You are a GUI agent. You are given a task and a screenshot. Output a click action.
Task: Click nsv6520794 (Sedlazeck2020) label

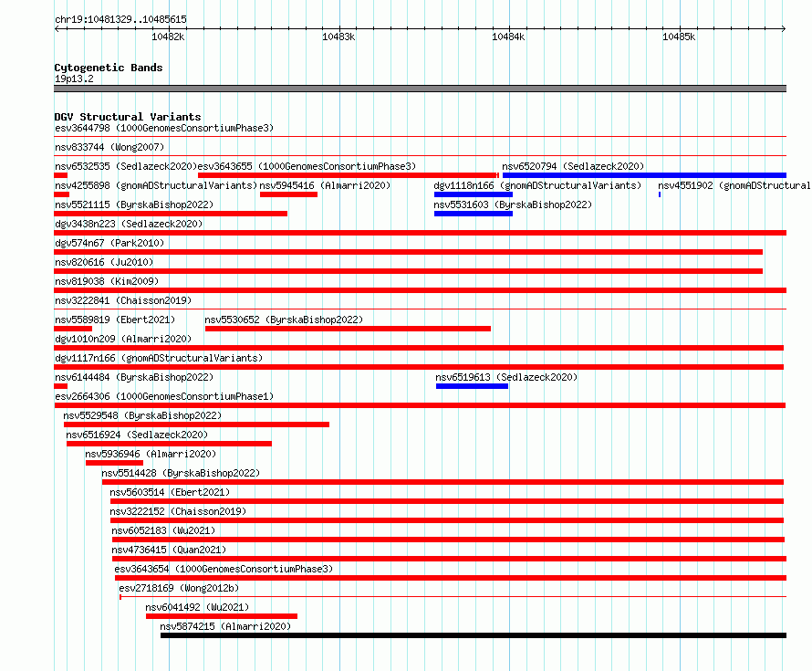point(573,166)
